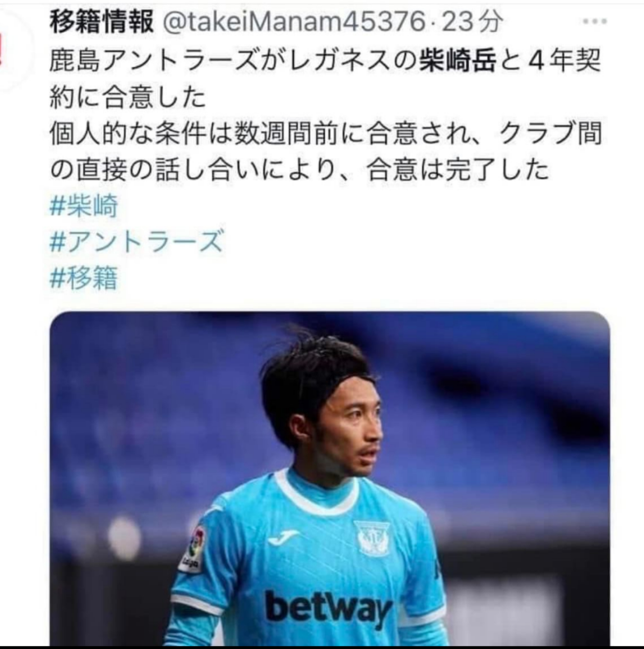Open the 移籍情報 account display name
The width and height of the screenshot is (644, 649).
102,22
